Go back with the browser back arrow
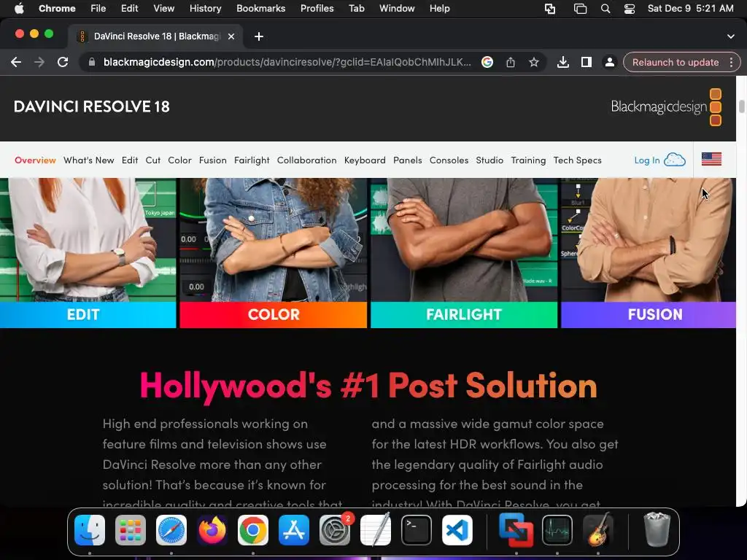 (x=16, y=63)
